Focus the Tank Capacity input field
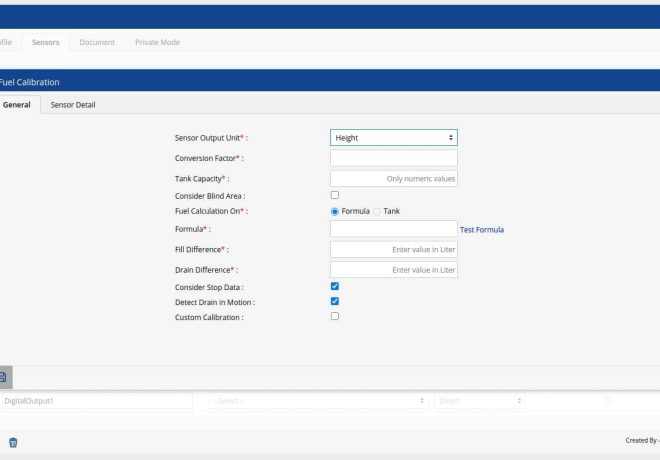The width and height of the screenshot is (660, 460). [x=393, y=178]
